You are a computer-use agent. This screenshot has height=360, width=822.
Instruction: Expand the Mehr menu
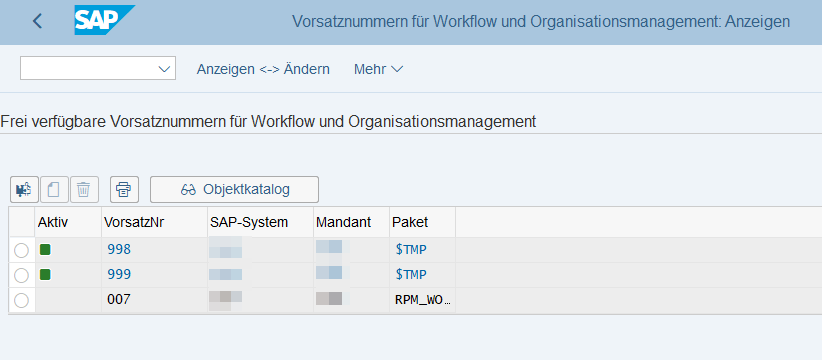pyautogui.click(x=378, y=69)
